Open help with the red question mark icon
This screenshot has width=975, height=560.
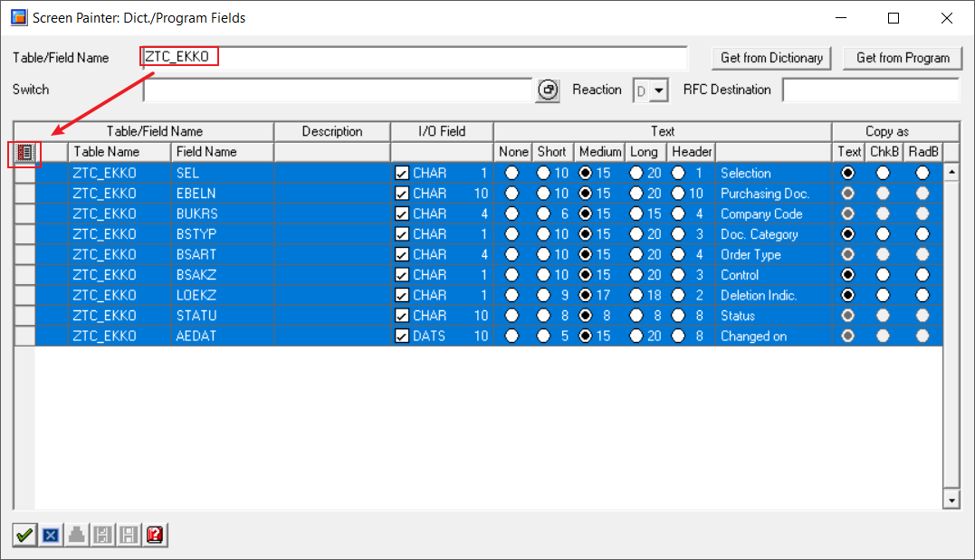tap(155, 535)
